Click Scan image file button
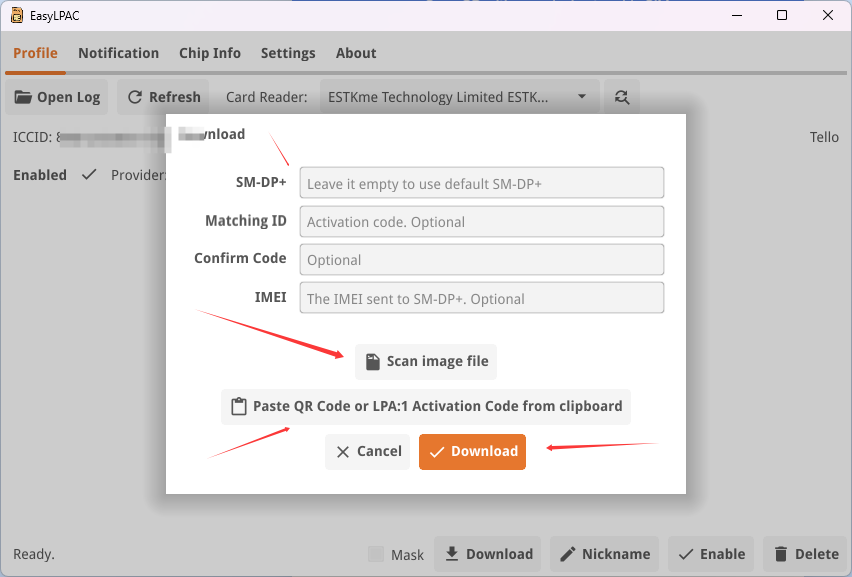The height and width of the screenshot is (577, 852). pyautogui.click(x=426, y=361)
